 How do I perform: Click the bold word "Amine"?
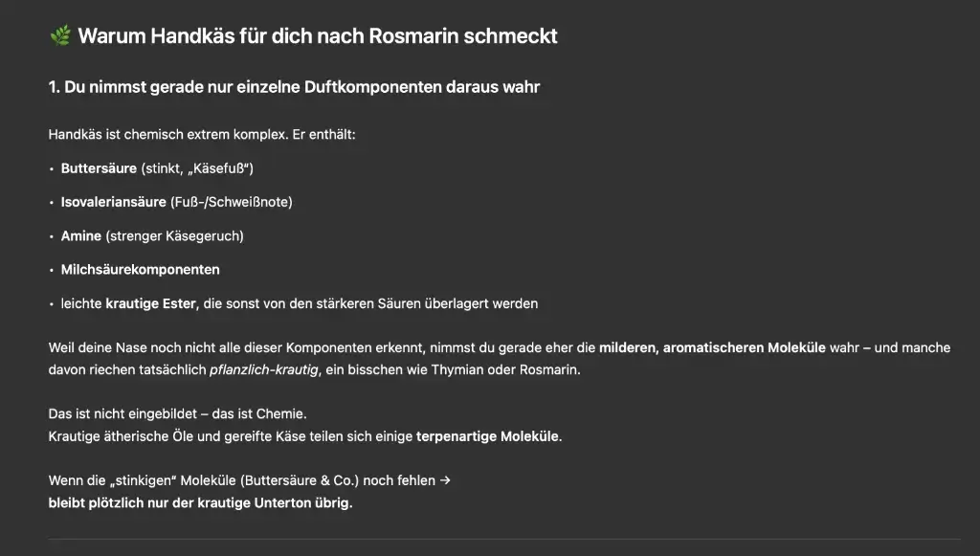(x=81, y=235)
